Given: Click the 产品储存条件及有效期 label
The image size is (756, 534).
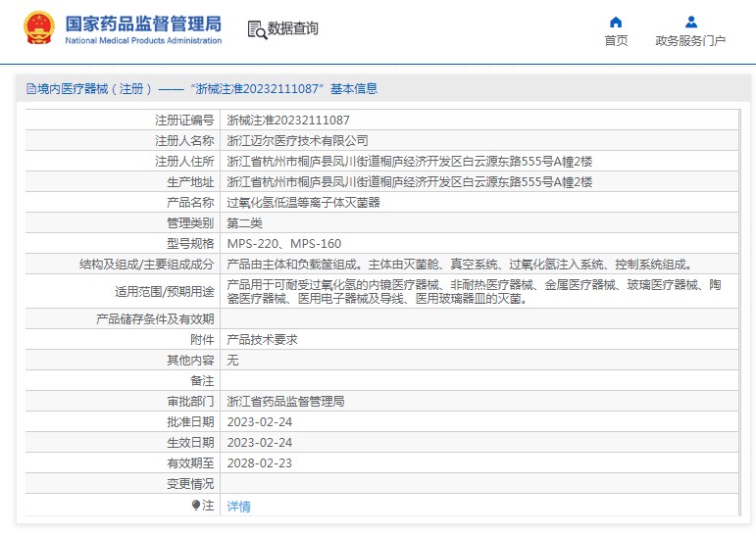Looking at the screenshot, I should 155,319.
